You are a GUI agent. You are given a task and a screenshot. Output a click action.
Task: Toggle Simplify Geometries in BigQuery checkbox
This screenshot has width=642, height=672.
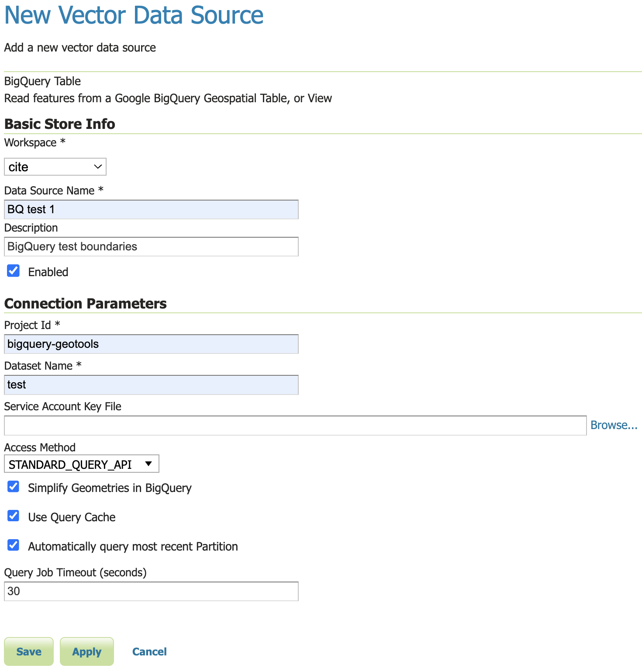(x=14, y=487)
